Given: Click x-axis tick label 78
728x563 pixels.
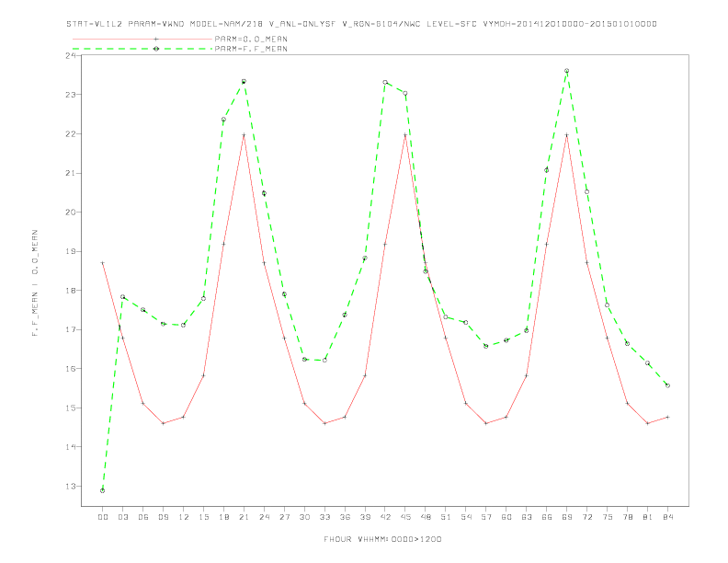Looking at the screenshot, I should click(627, 517).
